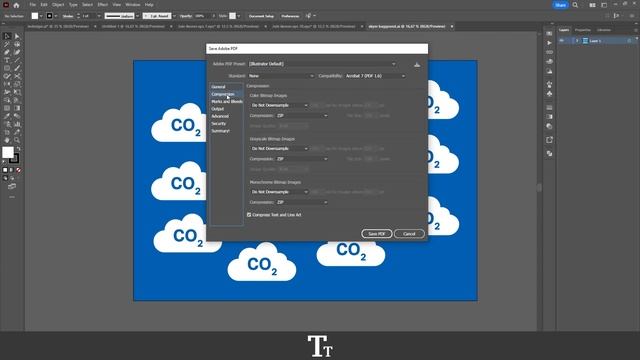Open the Pathfinder panel icon in dock
Viewport: 640px width, 360px height.
click(549, 153)
